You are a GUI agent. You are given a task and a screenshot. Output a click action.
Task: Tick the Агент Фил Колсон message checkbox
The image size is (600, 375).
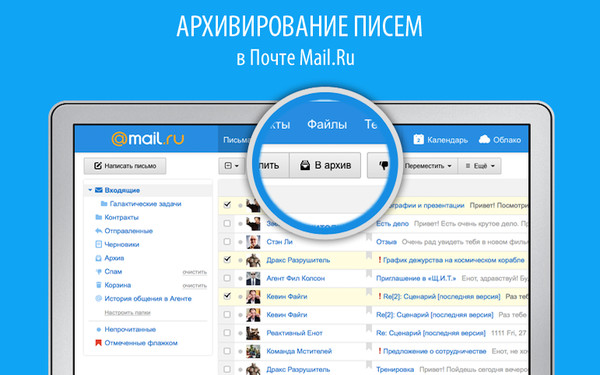click(227, 278)
